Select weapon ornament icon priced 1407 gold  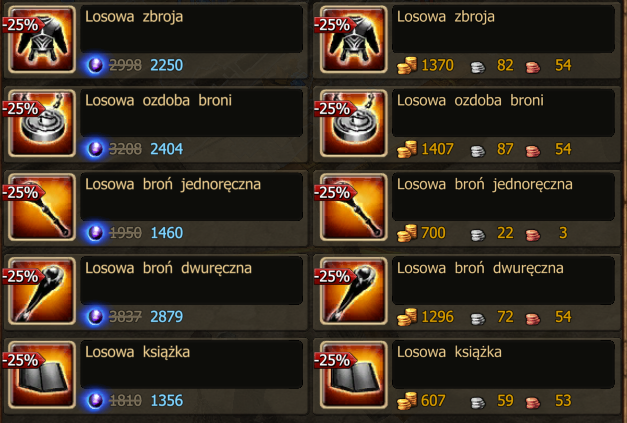coord(353,123)
